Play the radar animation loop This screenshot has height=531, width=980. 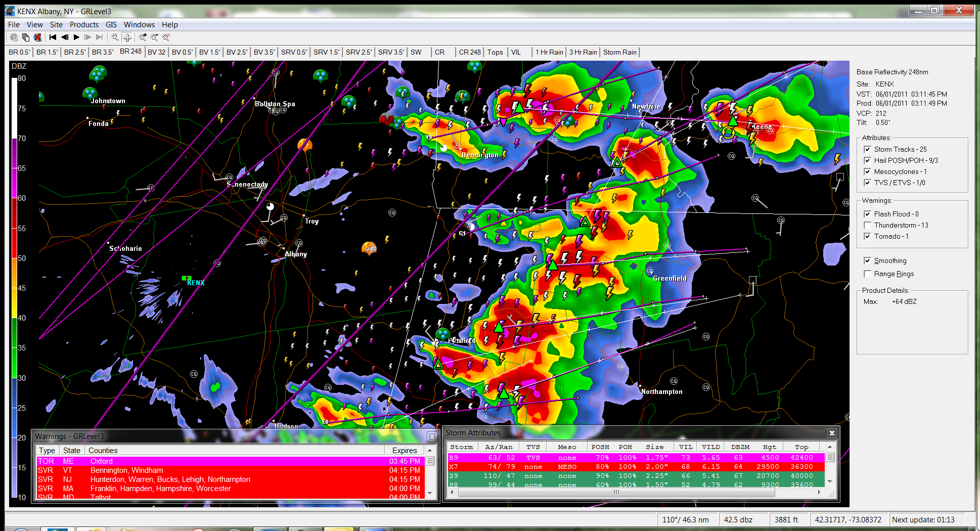click(76, 37)
